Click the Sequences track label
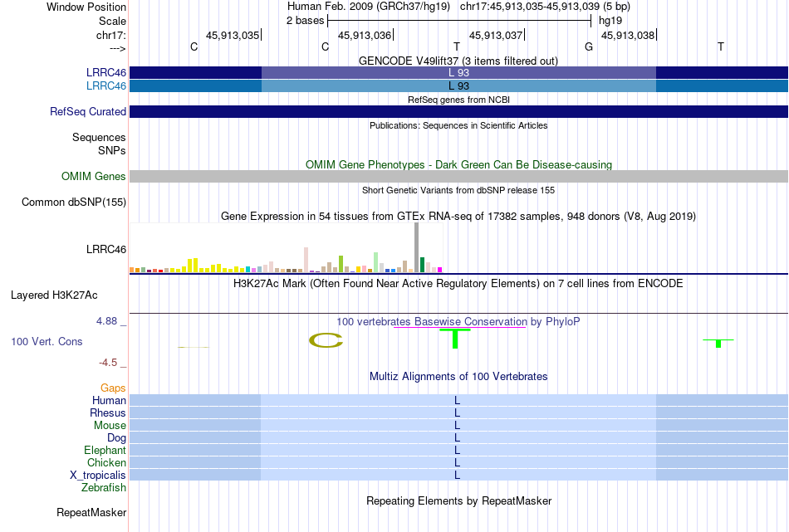The image size is (789, 532). tap(99, 137)
